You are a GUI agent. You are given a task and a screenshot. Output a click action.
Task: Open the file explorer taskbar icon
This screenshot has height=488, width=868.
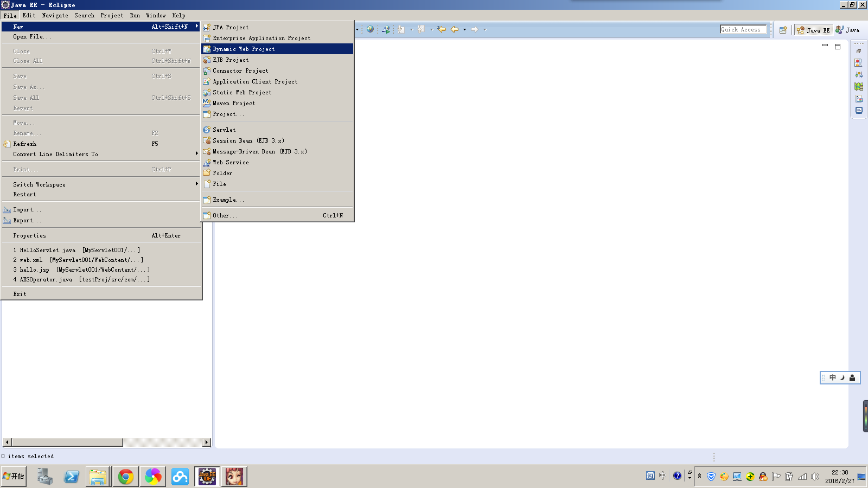tap(98, 477)
